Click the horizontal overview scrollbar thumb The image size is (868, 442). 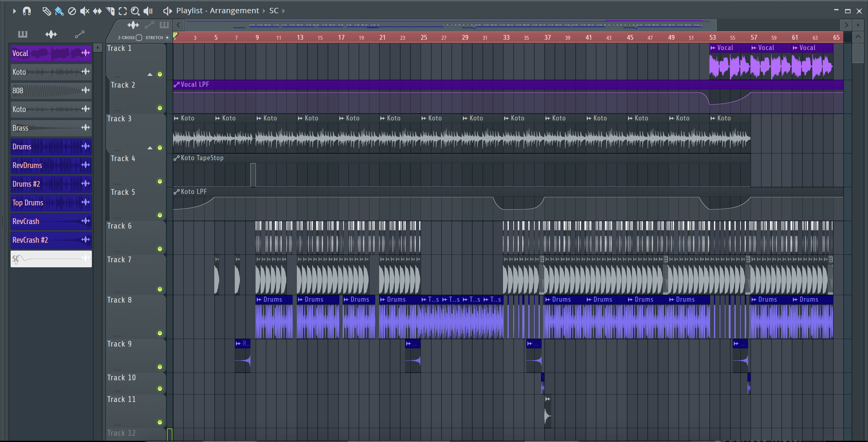tap(451, 25)
